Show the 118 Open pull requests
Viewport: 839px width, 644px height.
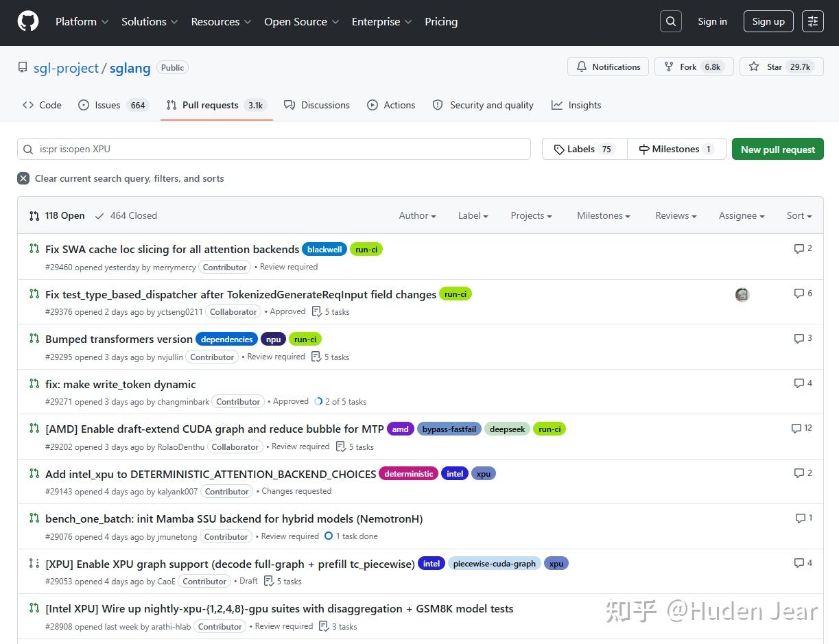pos(57,215)
